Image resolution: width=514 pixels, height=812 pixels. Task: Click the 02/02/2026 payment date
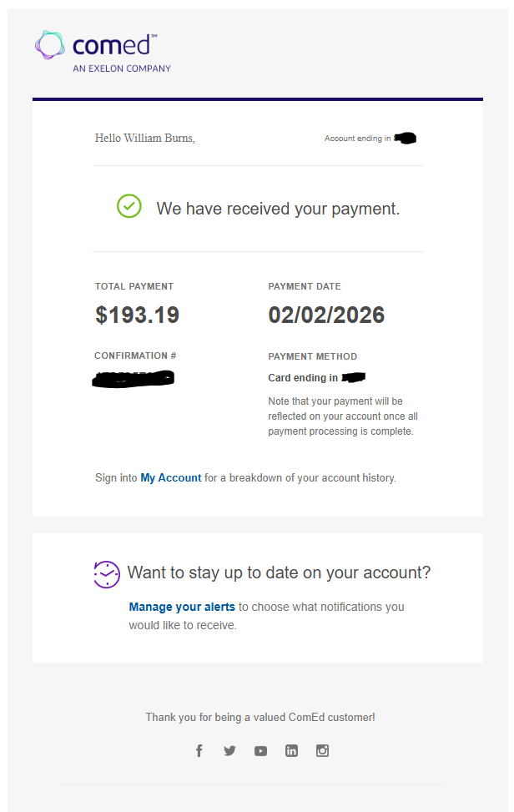coord(326,315)
